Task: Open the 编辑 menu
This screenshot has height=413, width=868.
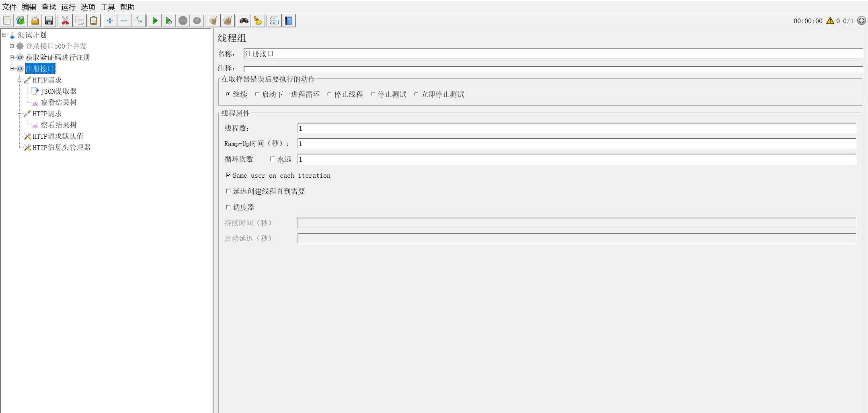Action: tap(29, 7)
